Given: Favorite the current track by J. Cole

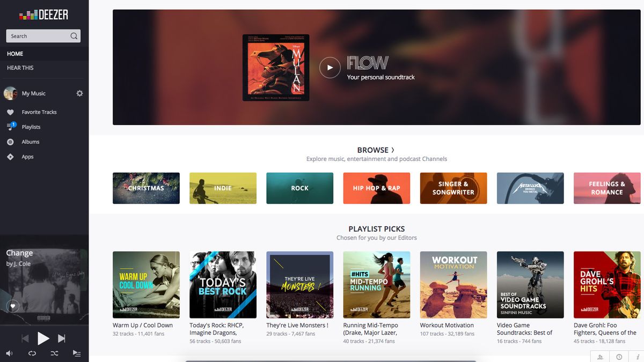Looking at the screenshot, I should [x=12, y=306].
